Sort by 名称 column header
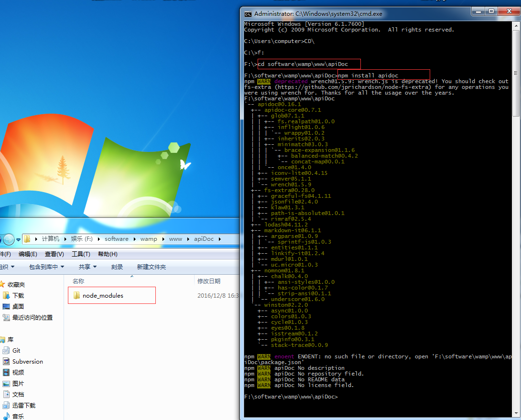The image size is (521, 420). click(x=78, y=281)
